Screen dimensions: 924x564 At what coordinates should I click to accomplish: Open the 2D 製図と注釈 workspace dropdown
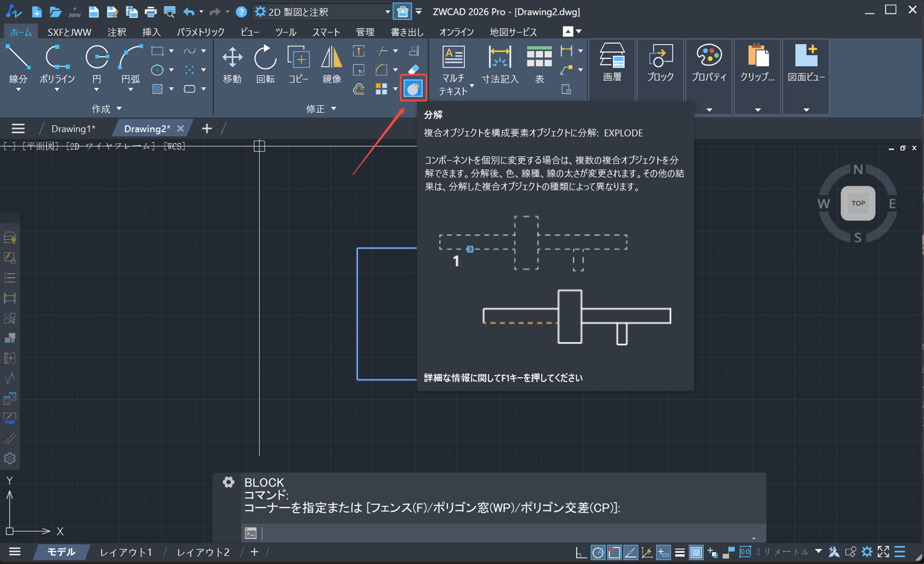(387, 12)
